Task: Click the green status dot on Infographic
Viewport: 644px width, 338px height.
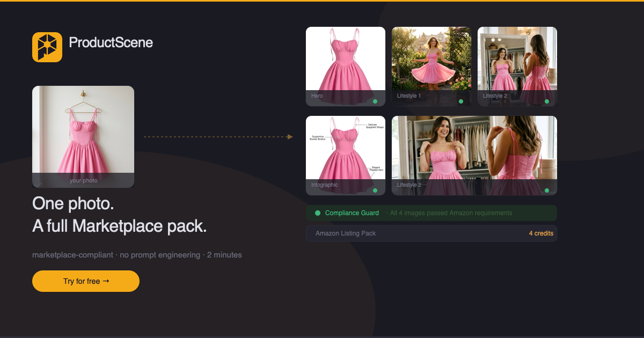Action: (375, 190)
